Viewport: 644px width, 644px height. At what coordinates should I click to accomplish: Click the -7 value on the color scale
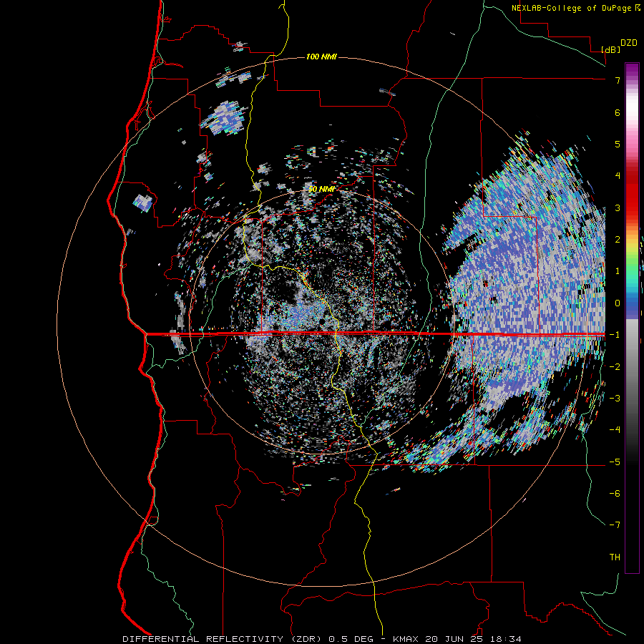point(615,525)
